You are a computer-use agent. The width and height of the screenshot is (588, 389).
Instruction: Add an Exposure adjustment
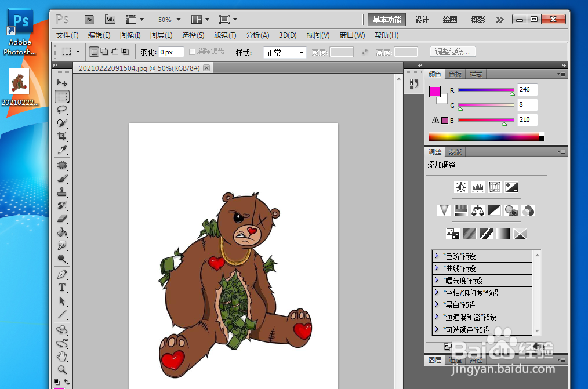[x=511, y=187]
